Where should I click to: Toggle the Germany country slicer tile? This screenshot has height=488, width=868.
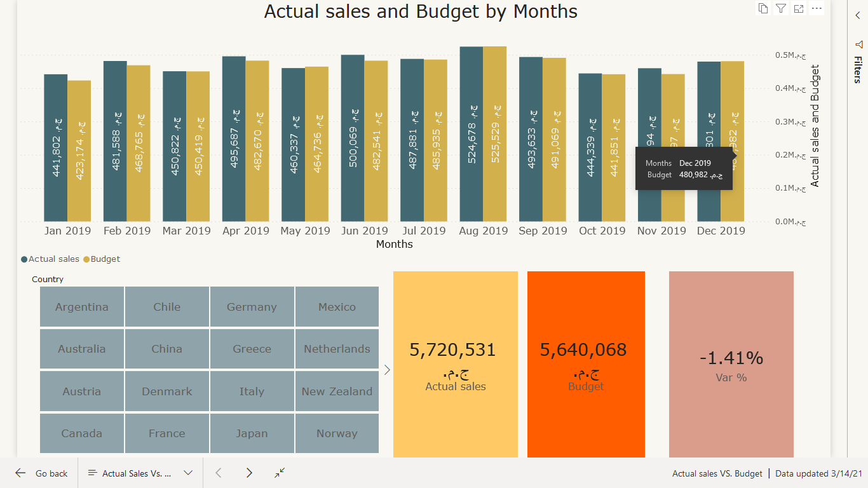(x=252, y=307)
